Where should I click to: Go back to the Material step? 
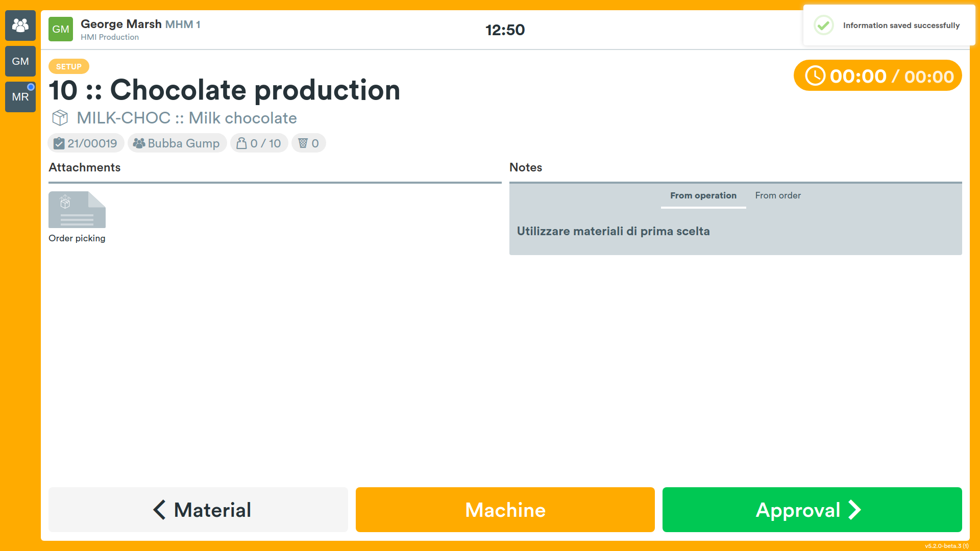(x=198, y=510)
